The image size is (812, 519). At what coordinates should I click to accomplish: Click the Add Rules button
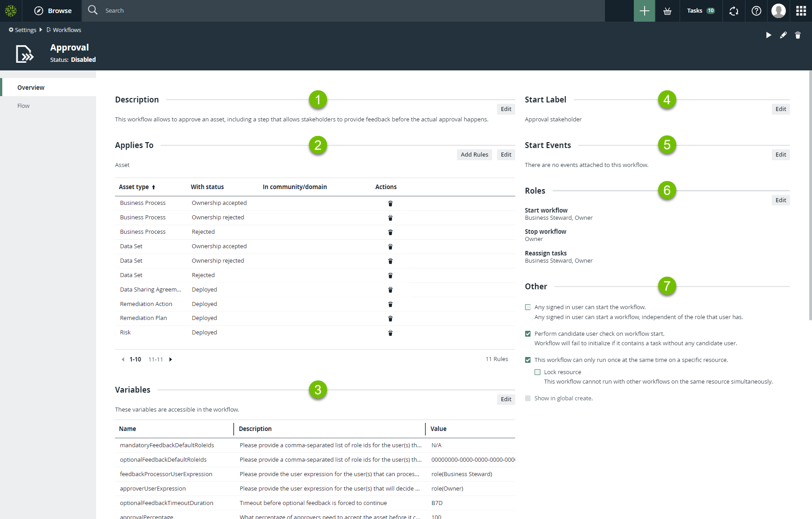click(474, 155)
